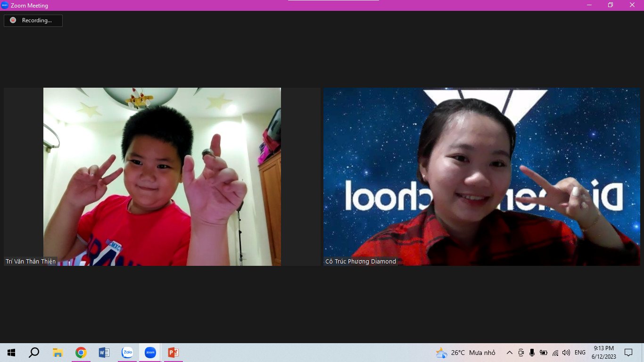Open the Zalo app from the taskbar
This screenshot has height=362, width=644.
pos(127,353)
